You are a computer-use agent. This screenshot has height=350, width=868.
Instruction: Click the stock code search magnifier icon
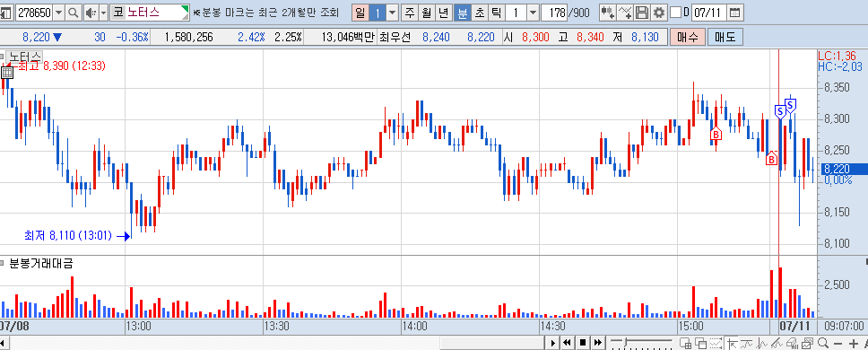pyautogui.click(x=73, y=13)
